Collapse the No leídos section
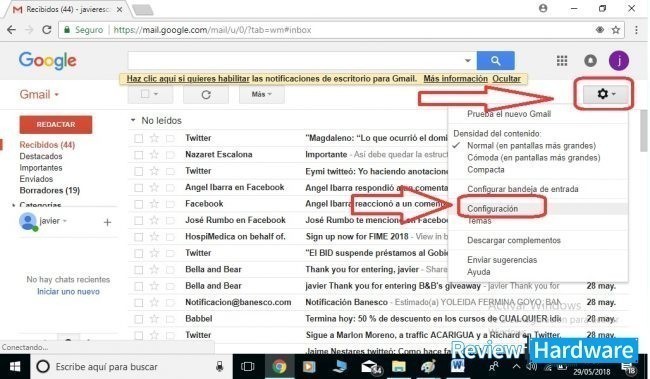 point(133,120)
